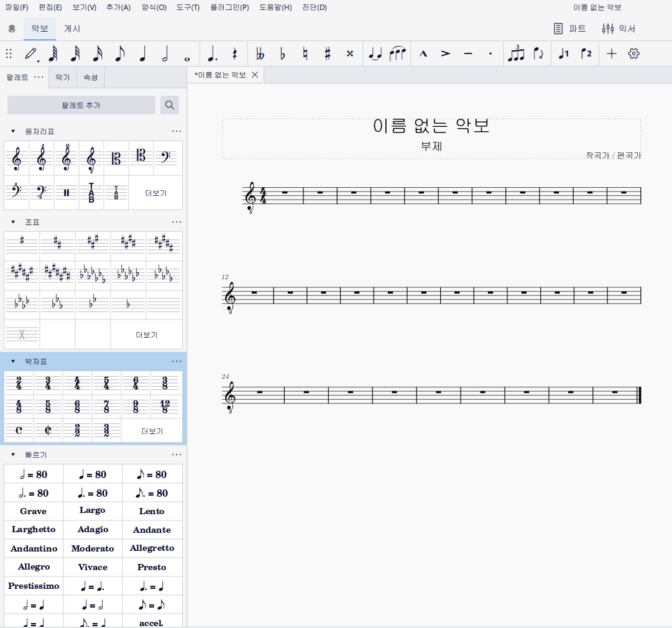This screenshot has width=672, height=628.
Task: Select the common time C signature
Action: point(19,430)
